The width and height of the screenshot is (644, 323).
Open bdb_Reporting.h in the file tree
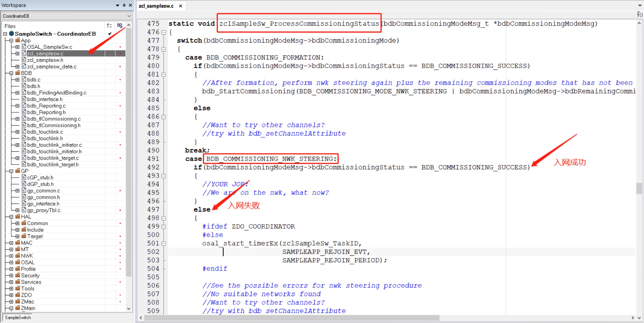click(46, 112)
